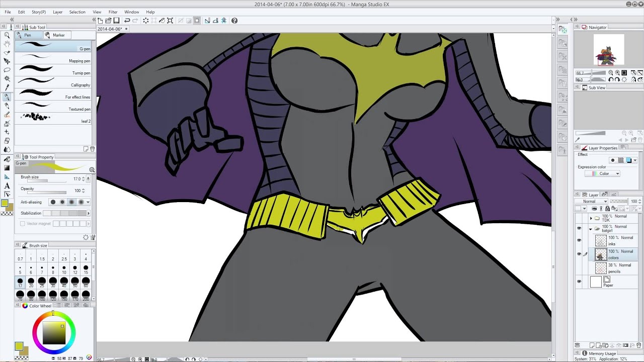Select the Text tool

pyautogui.click(x=7, y=186)
